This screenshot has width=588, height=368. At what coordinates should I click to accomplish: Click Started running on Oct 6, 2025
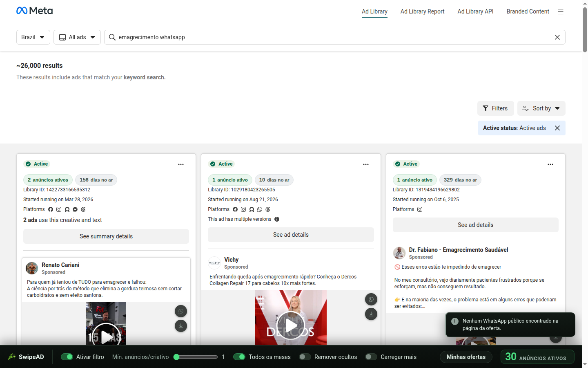pos(426,200)
